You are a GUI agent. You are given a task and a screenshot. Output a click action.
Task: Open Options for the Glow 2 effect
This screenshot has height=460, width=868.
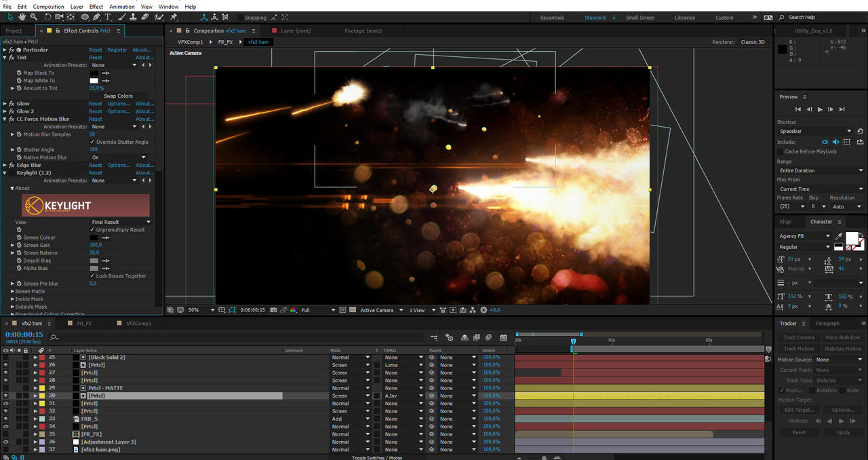119,111
